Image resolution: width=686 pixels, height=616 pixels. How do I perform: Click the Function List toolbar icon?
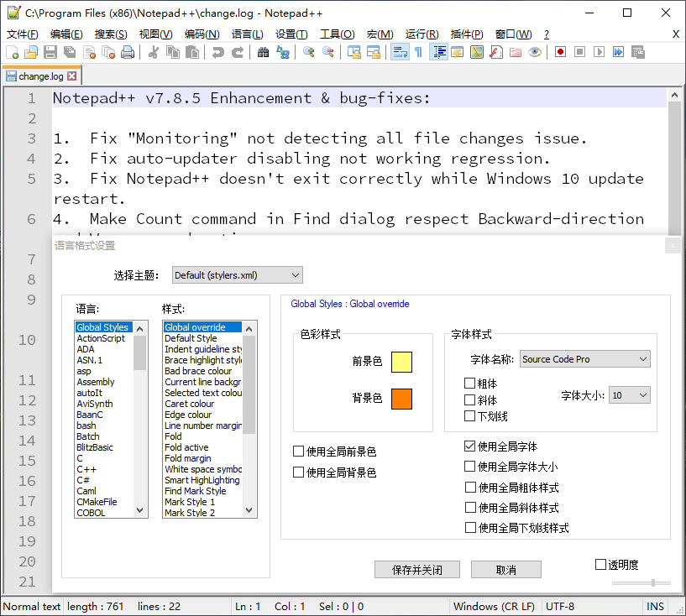pos(496,53)
